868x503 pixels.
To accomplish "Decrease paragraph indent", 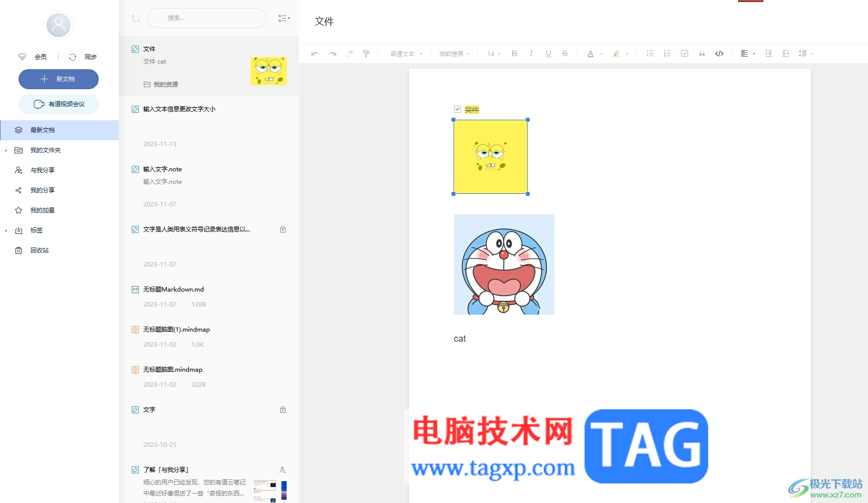I will (x=785, y=54).
